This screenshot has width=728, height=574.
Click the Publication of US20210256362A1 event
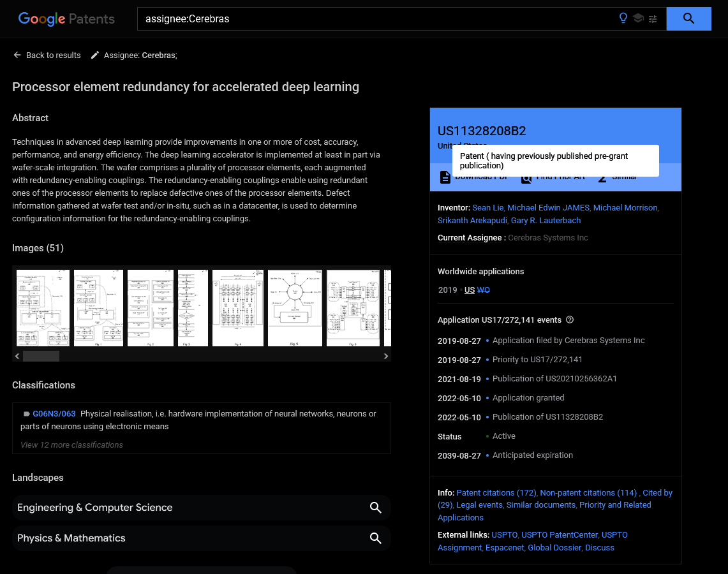554,379
